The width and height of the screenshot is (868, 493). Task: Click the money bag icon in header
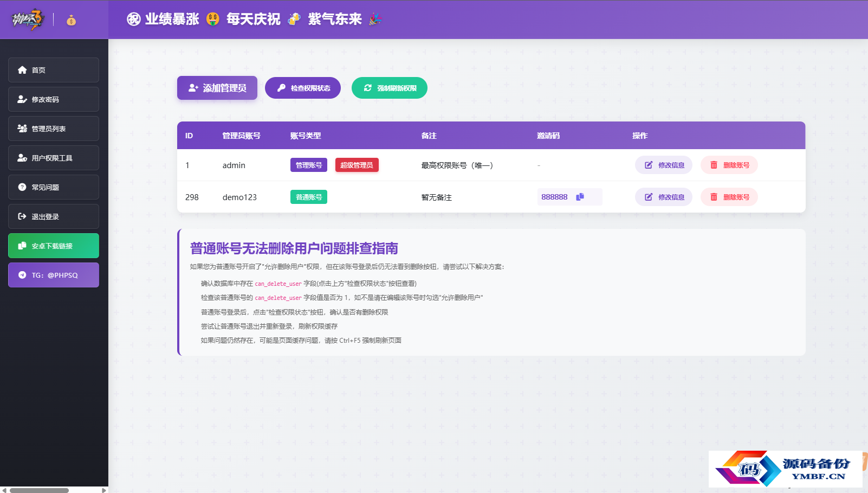71,21
